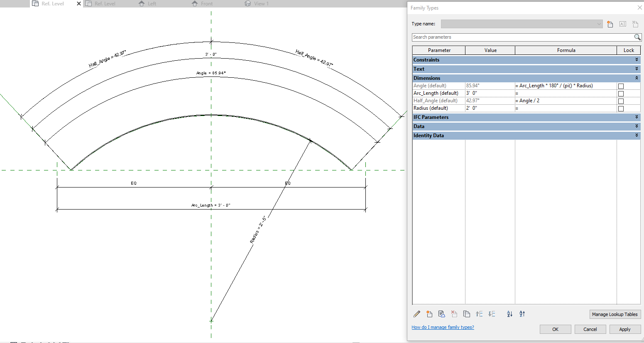Toggle the Lock checkbox for Radius
Viewport: 644px width, 343px height.
(621, 108)
